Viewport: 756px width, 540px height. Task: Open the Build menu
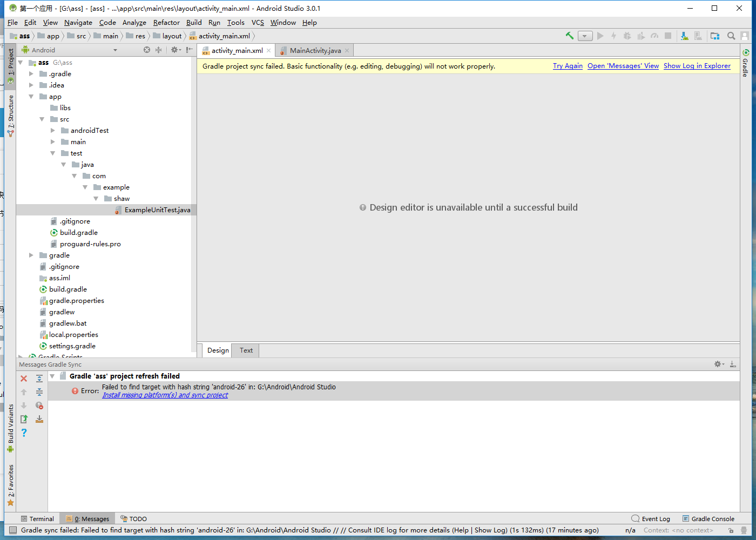[x=194, y=23]
